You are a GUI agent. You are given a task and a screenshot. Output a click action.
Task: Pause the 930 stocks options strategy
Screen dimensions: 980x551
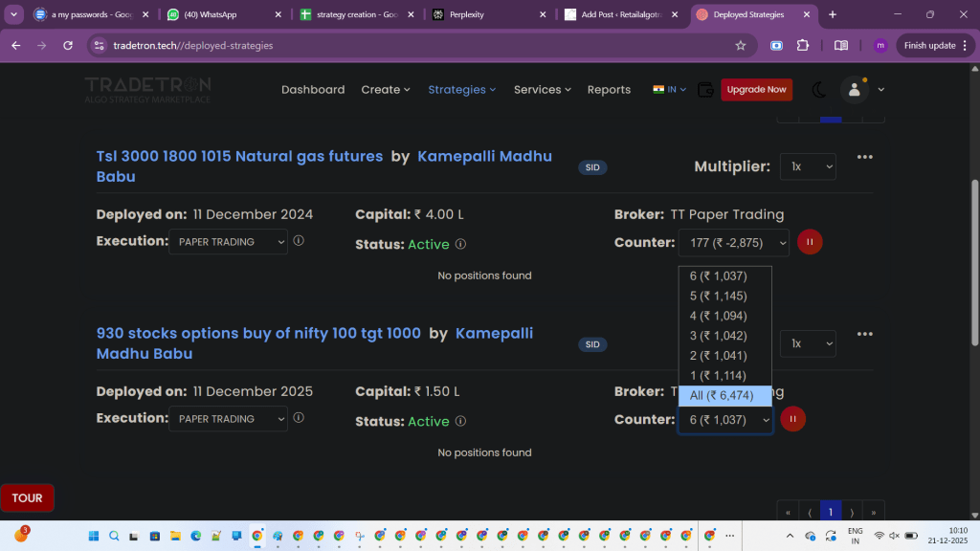tap(793, 419)
